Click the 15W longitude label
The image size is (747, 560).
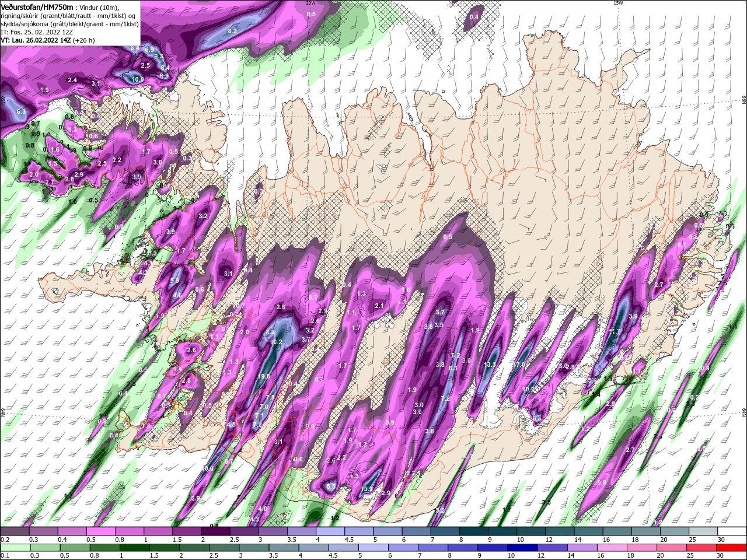[x=617, y=3]
